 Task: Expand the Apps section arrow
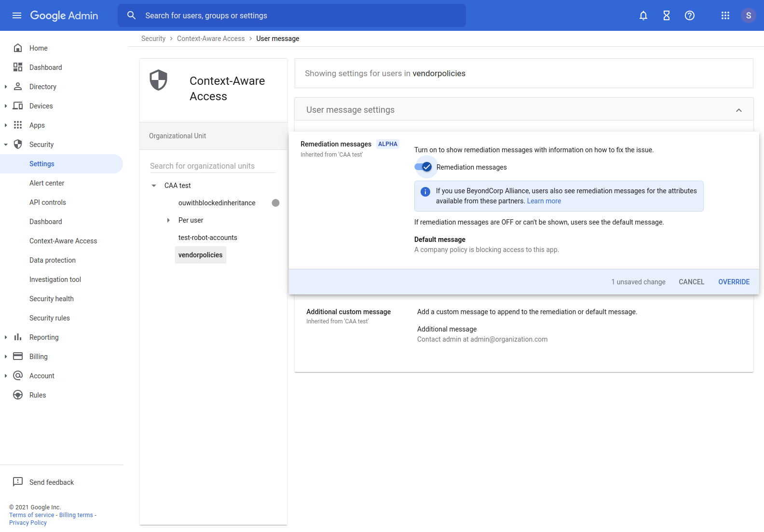click(x=6, y=125)
